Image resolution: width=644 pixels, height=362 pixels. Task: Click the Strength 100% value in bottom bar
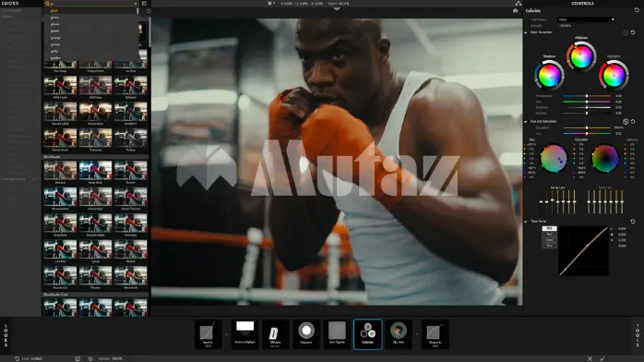click(x=117, y=358)
